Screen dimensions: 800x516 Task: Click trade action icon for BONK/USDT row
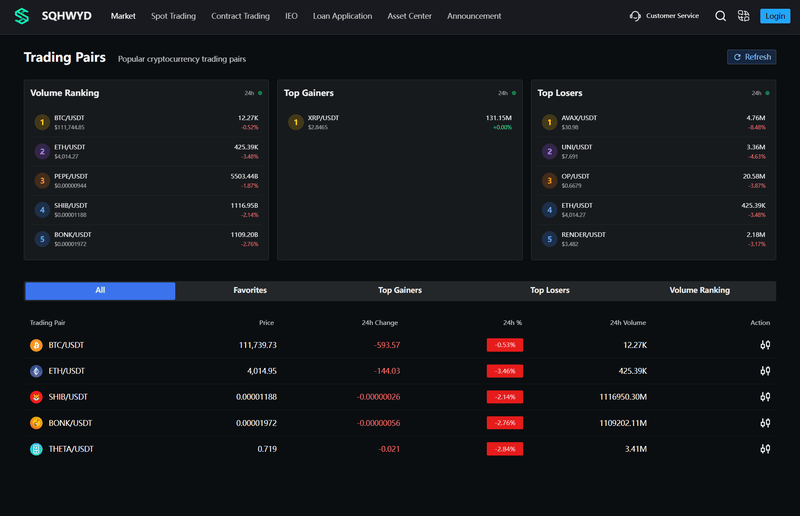(765, 423)
